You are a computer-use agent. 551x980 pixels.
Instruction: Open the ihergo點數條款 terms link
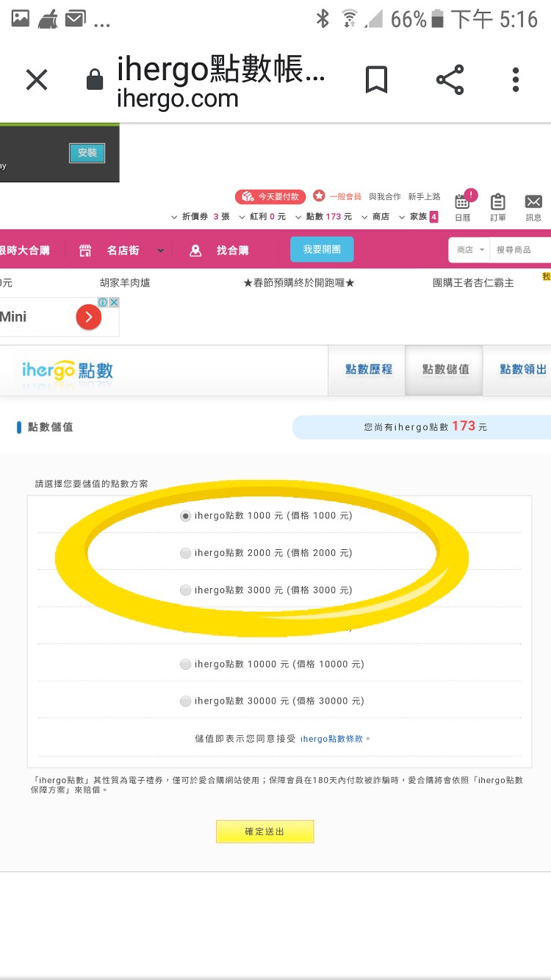331,739
